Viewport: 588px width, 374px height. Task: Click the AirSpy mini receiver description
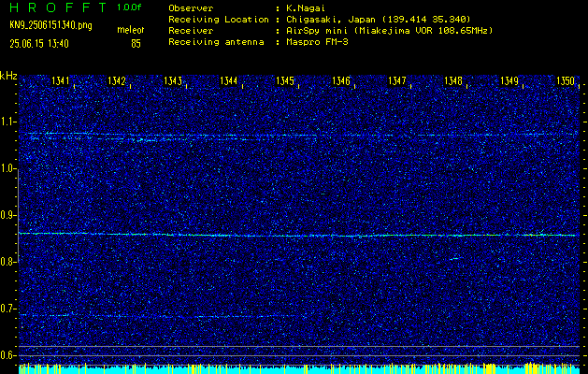pyautogui.click(x=389, y=31)
